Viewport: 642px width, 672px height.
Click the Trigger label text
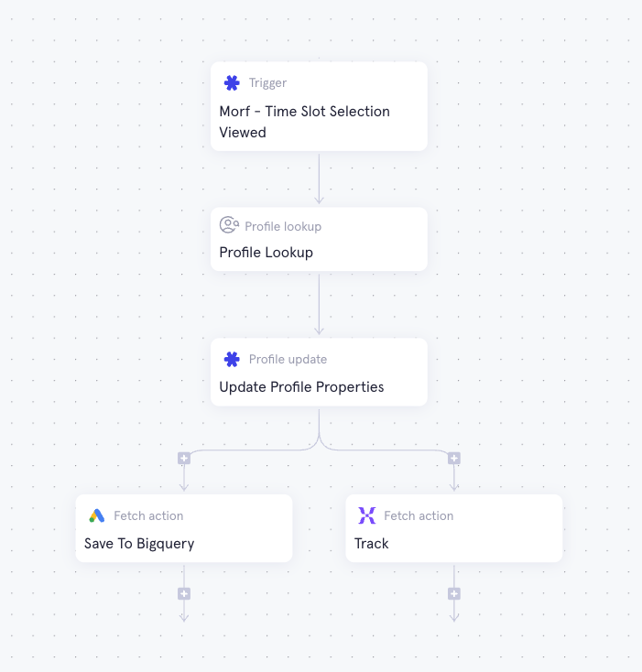[x=267, y=82]
